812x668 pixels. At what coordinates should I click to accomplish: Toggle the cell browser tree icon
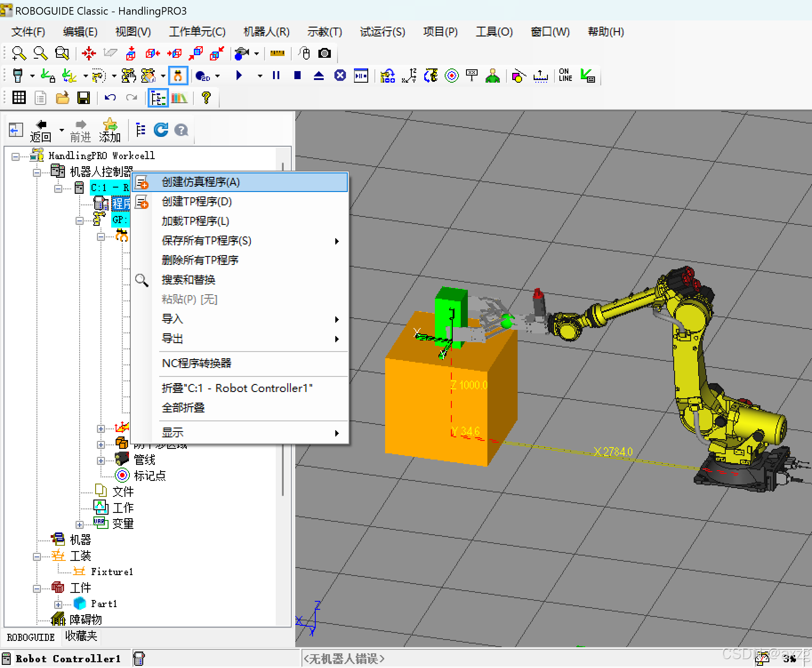click(x=158, y=98)
